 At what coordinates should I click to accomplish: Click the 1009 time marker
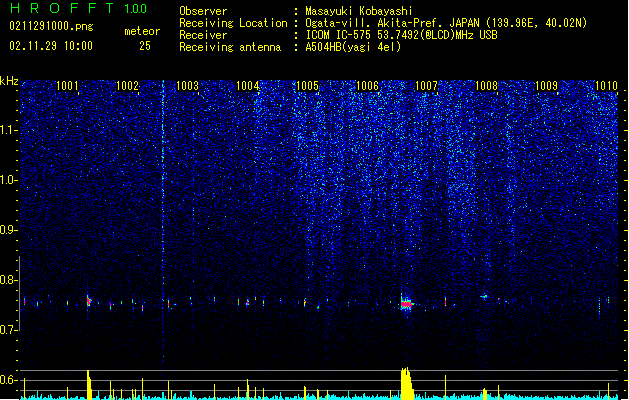546,85
